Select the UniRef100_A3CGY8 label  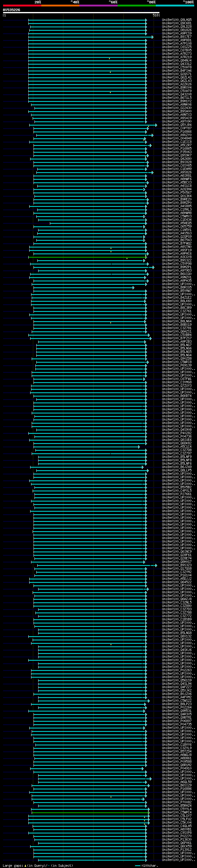[177, 257]
